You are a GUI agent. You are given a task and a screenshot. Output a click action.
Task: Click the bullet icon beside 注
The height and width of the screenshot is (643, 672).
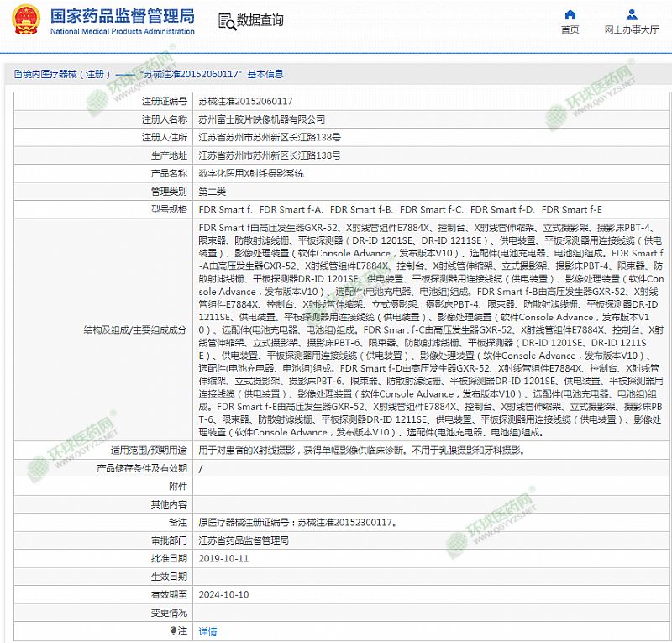tap(174, 630)
